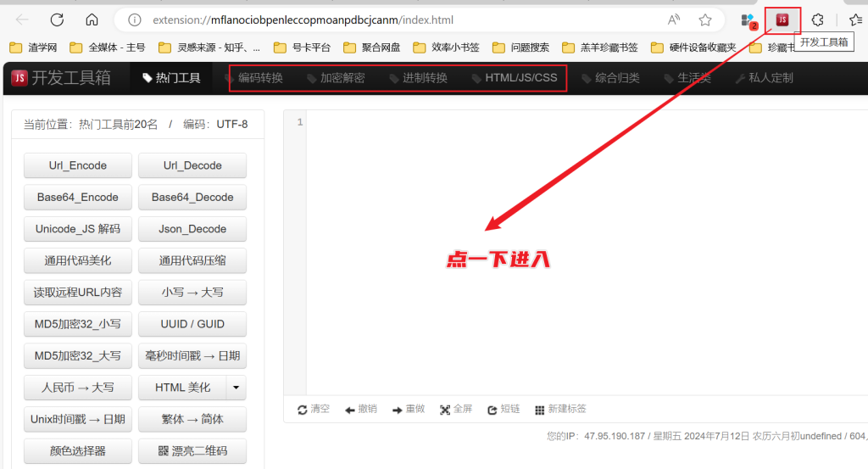This screenshot has width=868, height=469.
Task: Switch to the 加密解密 tab
Action: click(337, 78)
